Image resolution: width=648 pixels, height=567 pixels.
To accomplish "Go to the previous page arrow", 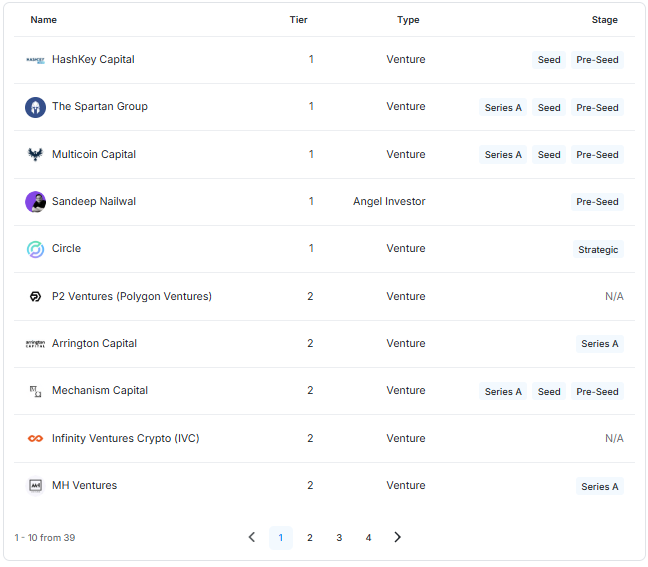I will tap(252, 537).
